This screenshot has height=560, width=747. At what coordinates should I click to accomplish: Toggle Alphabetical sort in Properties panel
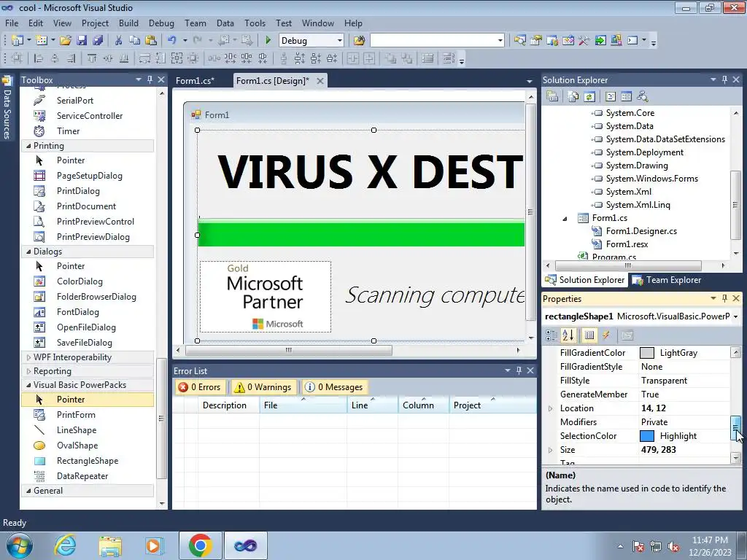coord(568,335)
